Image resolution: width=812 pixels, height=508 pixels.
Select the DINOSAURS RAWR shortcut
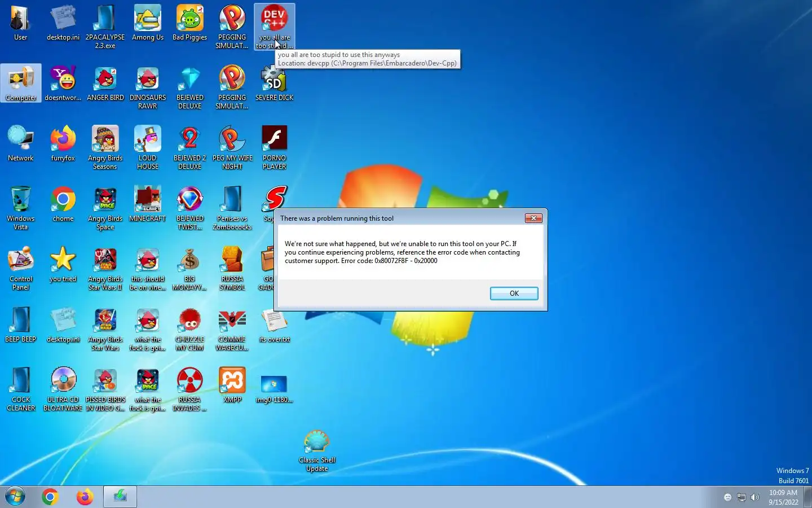pyautogui.click(x=148, y=87)
